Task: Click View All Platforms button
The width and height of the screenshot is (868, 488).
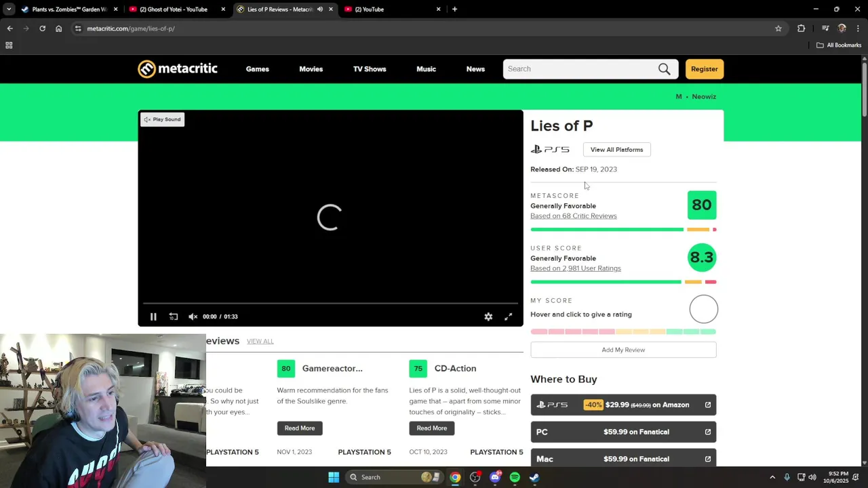Action: click(x=616, y=150)
